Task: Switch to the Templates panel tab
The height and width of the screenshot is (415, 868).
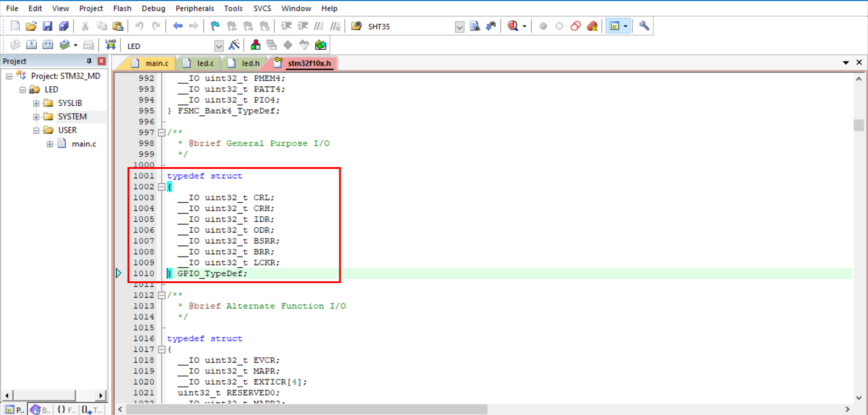Action: click(92, 410)
